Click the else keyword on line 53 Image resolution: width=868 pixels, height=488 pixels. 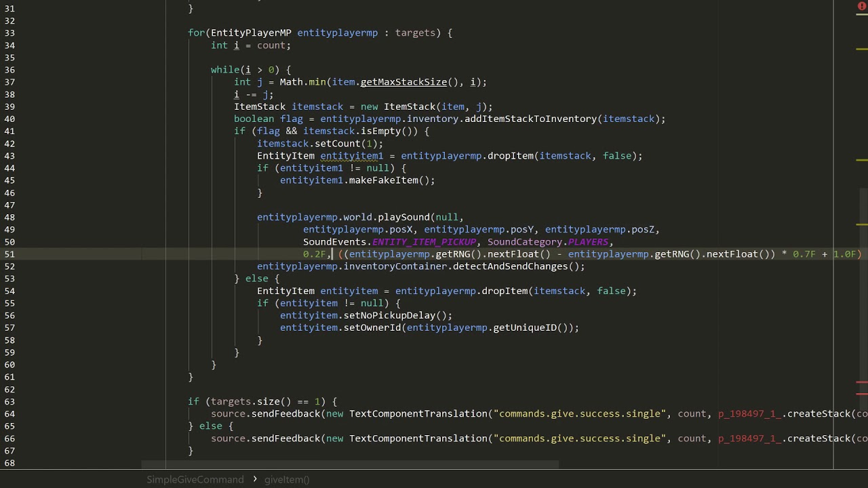[x=257, y=279]
